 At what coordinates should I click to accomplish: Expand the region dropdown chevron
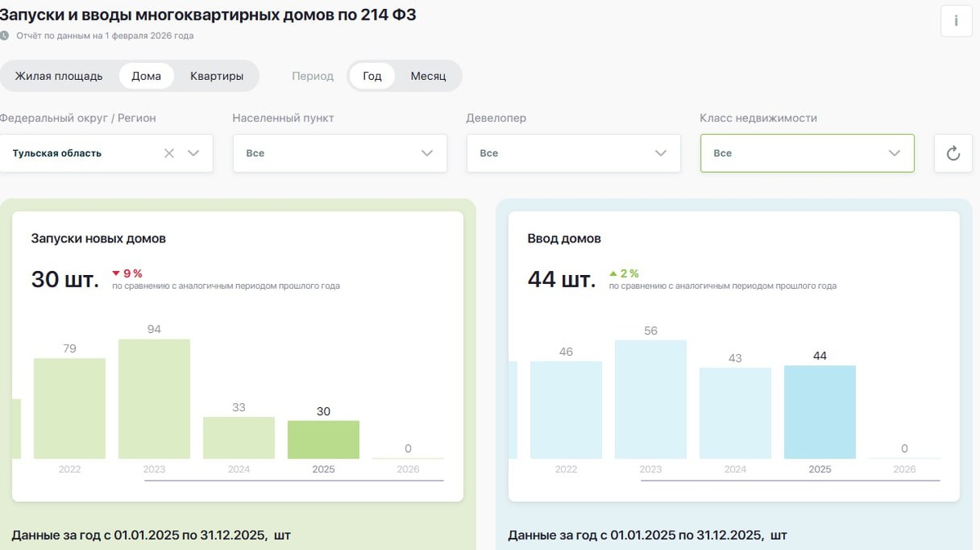pos(194,153)
